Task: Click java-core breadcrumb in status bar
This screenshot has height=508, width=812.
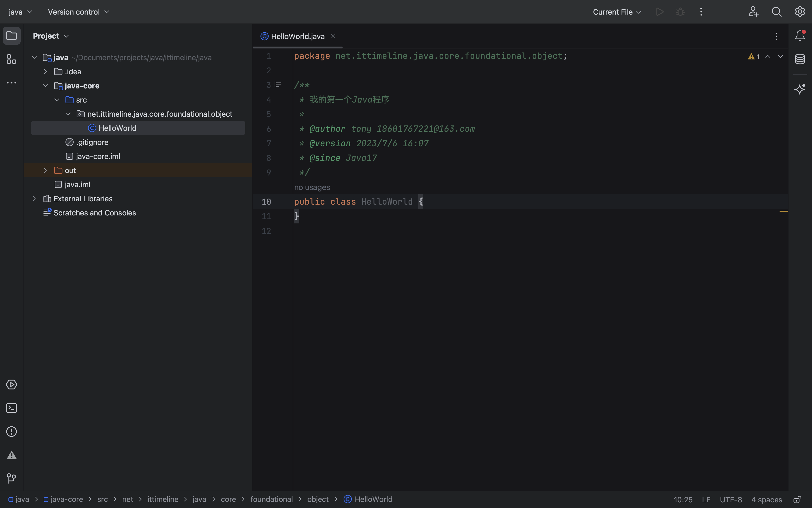Action: coord(63,499)
